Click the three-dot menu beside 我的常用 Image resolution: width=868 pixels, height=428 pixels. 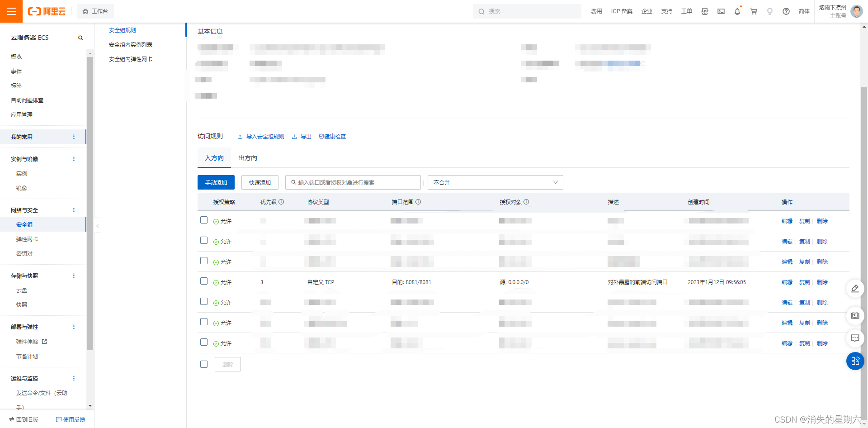tap(74, 137)
